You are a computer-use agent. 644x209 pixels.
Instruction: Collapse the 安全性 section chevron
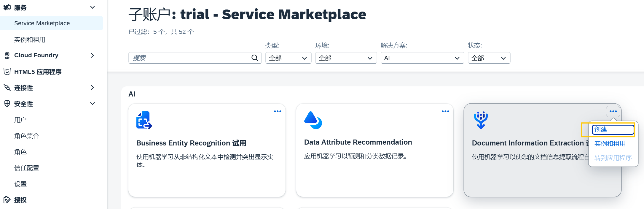(x=93, y=104)
